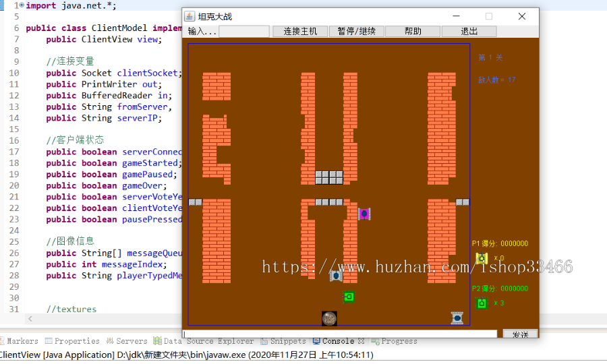The image size is (607, 364).
Task: Click the Java icon in game title bar
Action: coord(190,16)
